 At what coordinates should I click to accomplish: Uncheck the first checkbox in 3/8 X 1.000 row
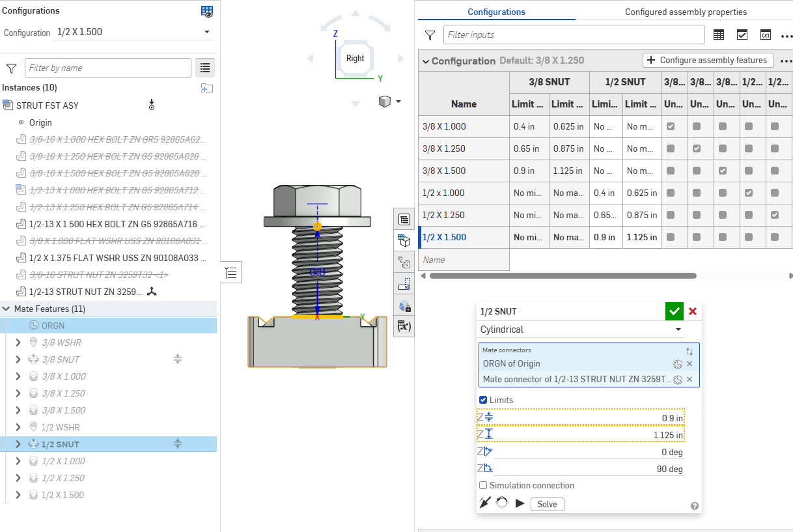pos(671,126)
